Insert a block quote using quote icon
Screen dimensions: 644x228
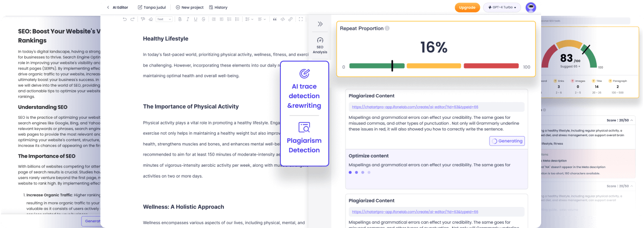click(x=275, y=19)
